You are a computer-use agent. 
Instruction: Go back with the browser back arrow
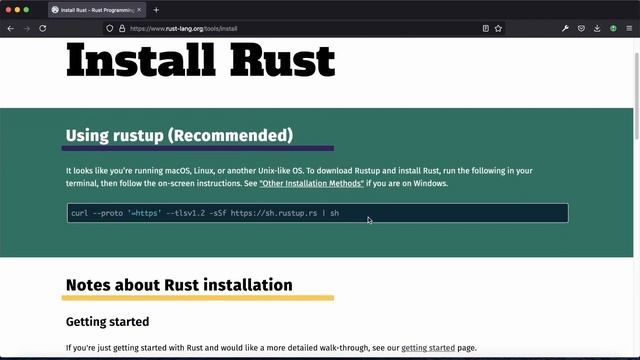click(x=11, y=29)
